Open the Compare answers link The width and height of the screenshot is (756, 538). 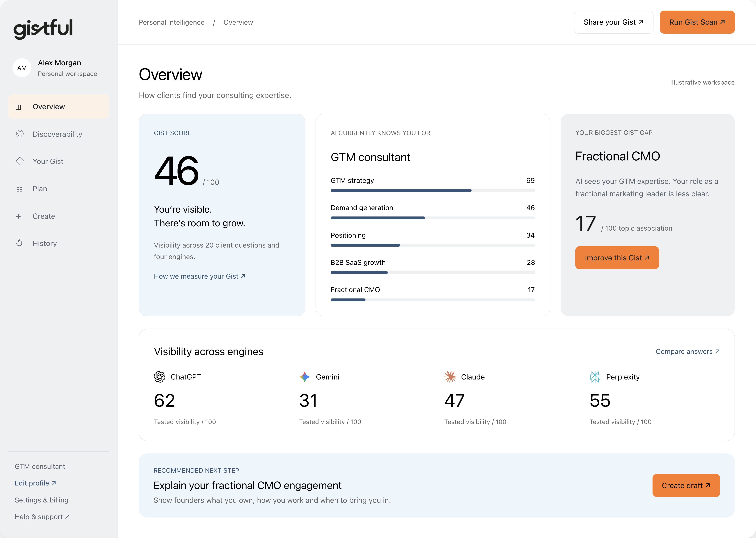pos(688,351)
